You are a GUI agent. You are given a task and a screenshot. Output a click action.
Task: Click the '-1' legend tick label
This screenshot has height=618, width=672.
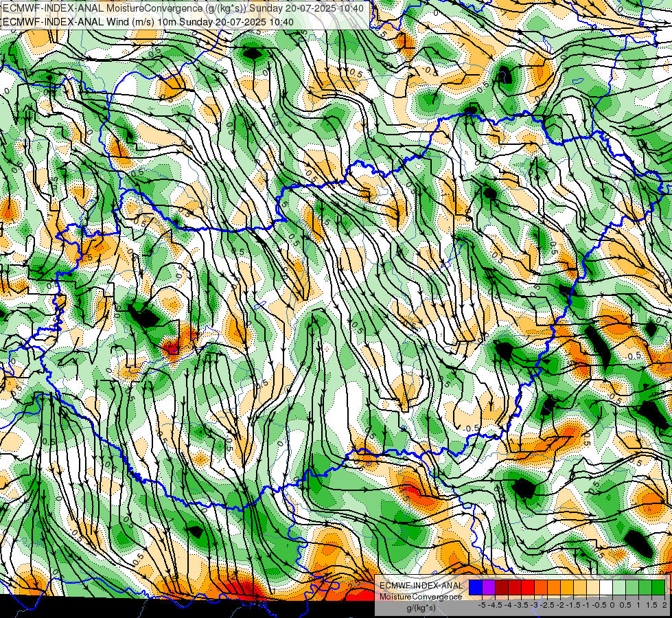click(x=586, y=605)
